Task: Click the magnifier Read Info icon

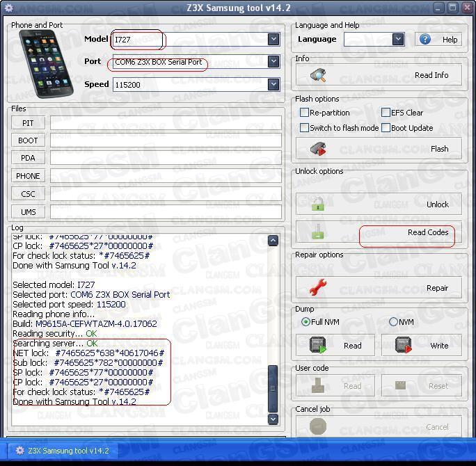Action: click(x=318, y=75)
